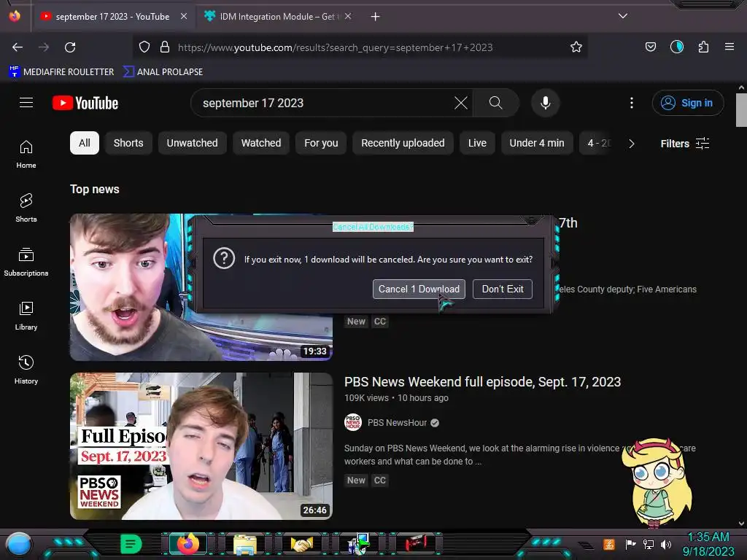Open the Firefox application hamburger menu
747x560 pixels.
coord(729,47)
